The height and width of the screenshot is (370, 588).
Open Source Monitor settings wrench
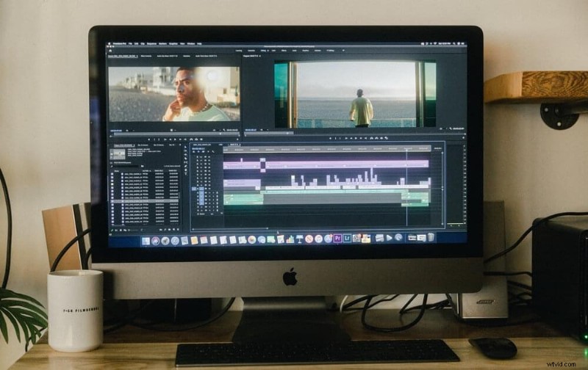[224, 131]
